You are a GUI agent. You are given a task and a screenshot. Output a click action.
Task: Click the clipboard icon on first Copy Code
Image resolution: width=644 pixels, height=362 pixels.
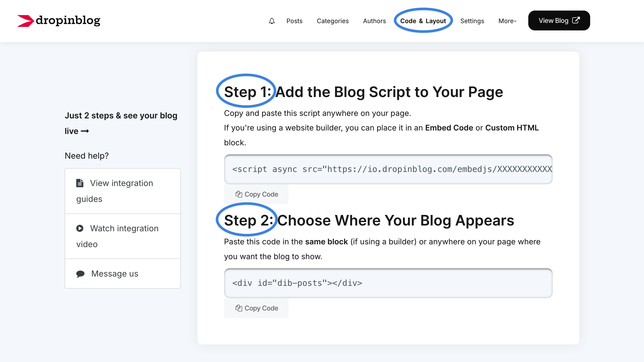[238, 194]
